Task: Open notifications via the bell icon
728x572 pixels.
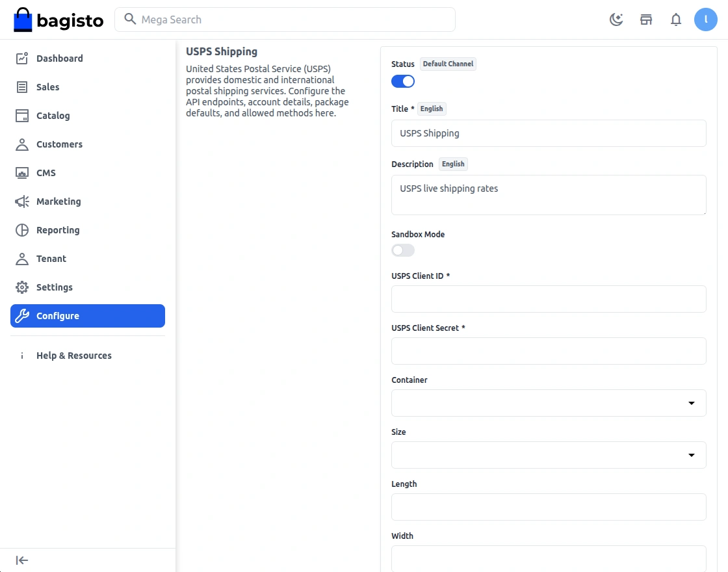Action: coord(676,19)
